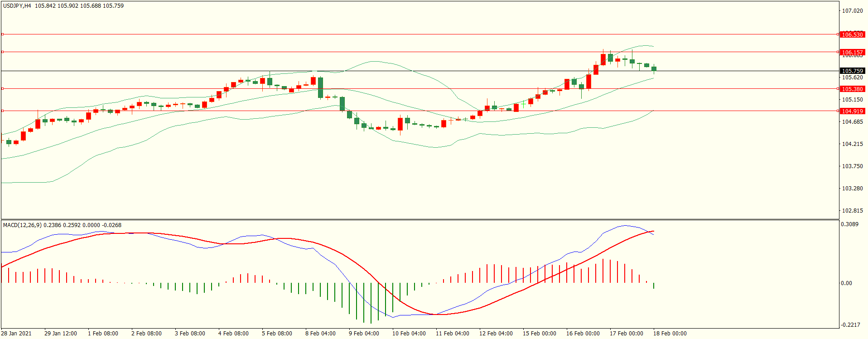Image resolution: width=868 pixels, height=339 pixels.
Task: Click the current price tag 105.759
Action: (852, 71)
